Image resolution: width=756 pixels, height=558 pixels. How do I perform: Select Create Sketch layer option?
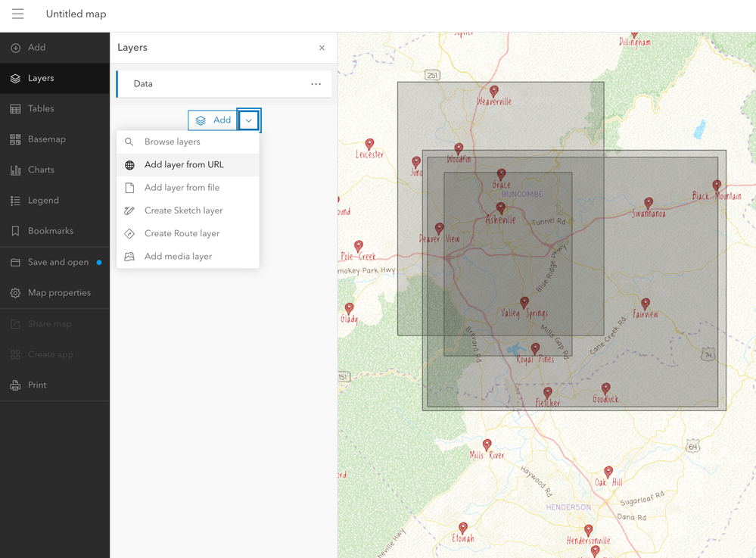click(x=183, y=210)
